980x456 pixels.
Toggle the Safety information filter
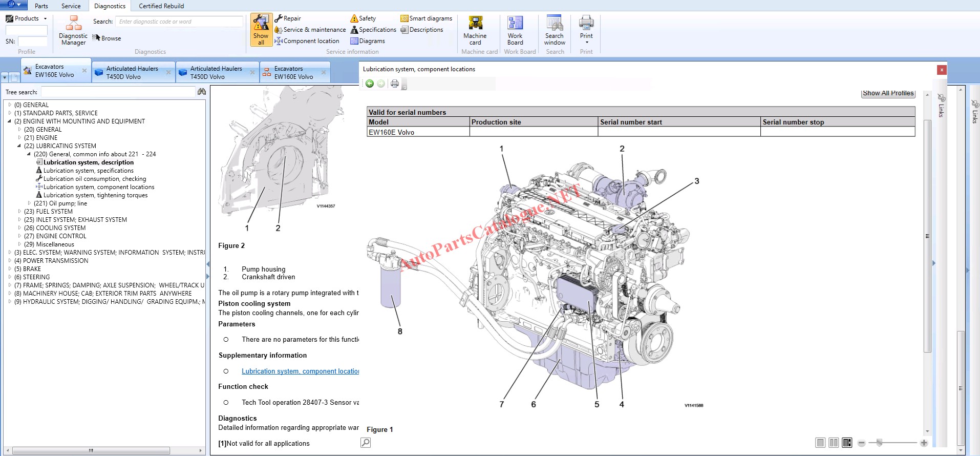coord(363,18)
